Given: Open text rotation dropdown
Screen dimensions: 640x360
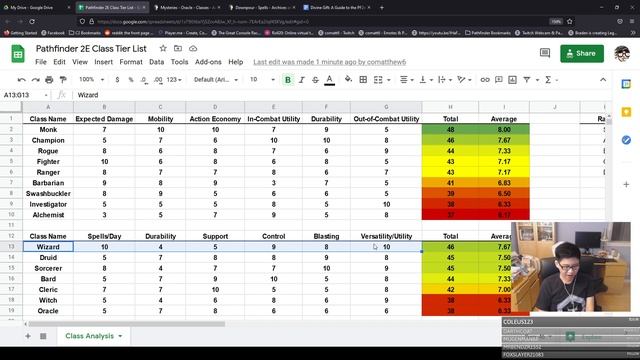Looking at the screenshot, I should (x=464, y=80).
